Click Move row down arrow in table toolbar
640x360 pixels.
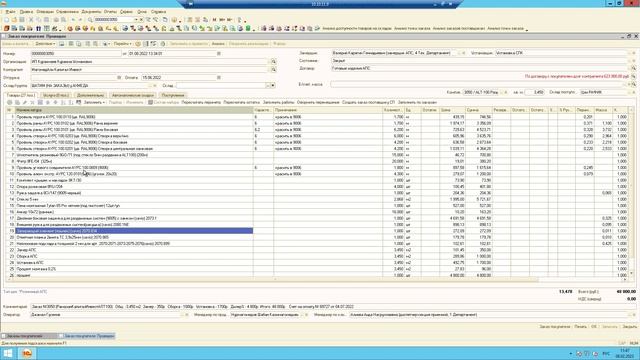56,102
